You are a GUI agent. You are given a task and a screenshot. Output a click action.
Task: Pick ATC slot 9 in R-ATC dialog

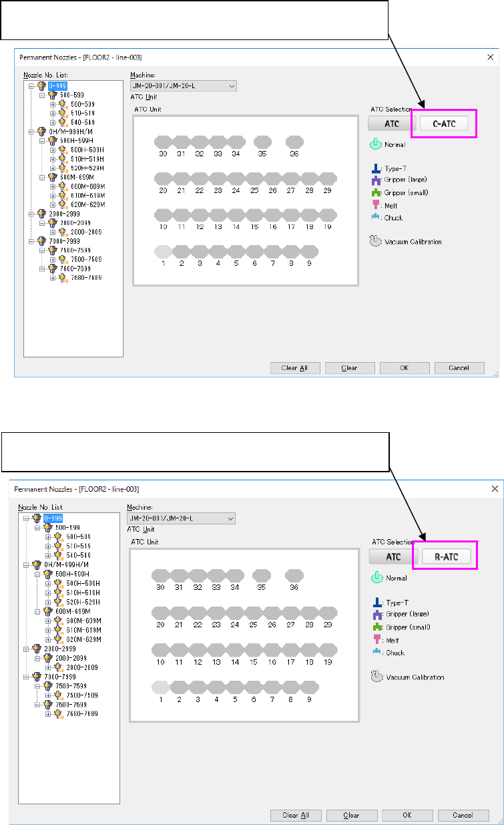[x=310, y=686]
